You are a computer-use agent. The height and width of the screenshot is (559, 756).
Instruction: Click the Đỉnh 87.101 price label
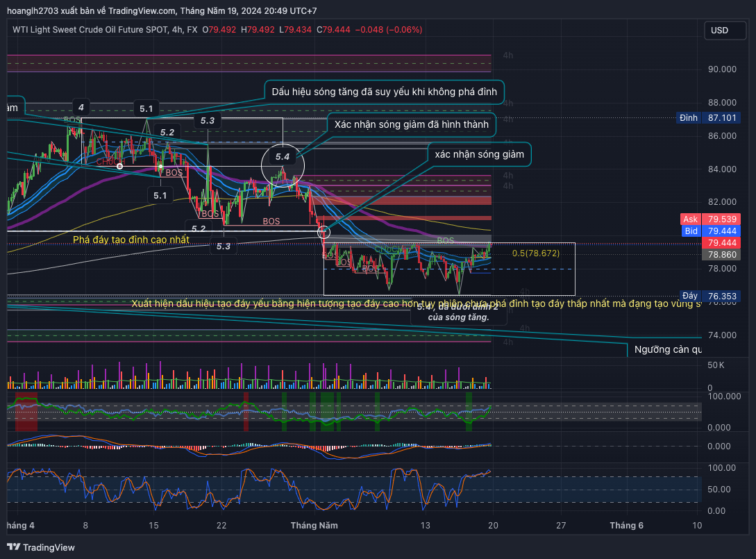click(x=708, y=117)
